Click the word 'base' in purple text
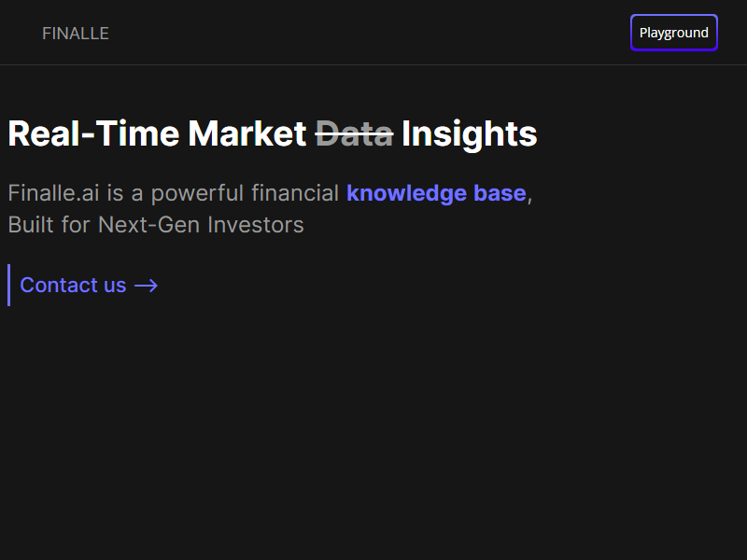747x560 pixels. pyautogui.click(x=500, y=193)
